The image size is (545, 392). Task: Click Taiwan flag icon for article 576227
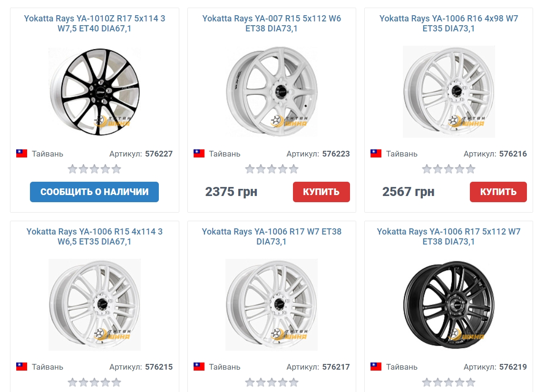click(21, 153)
